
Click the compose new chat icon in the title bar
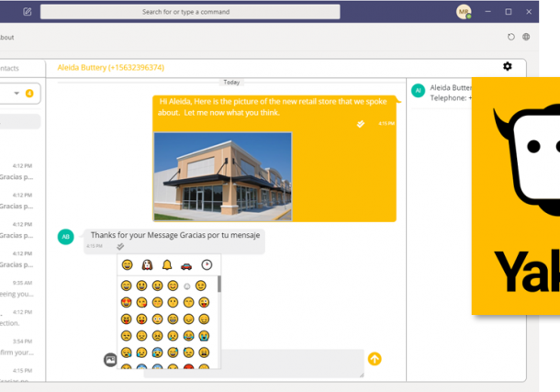point(27,12)
